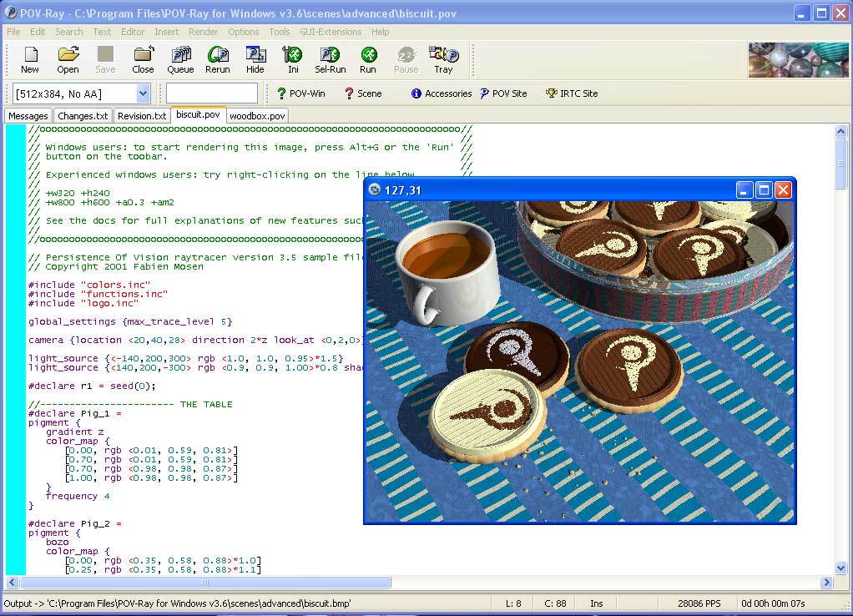853x616 pixels.
Task: Click the Pause render icon
Action: point(406,59)
